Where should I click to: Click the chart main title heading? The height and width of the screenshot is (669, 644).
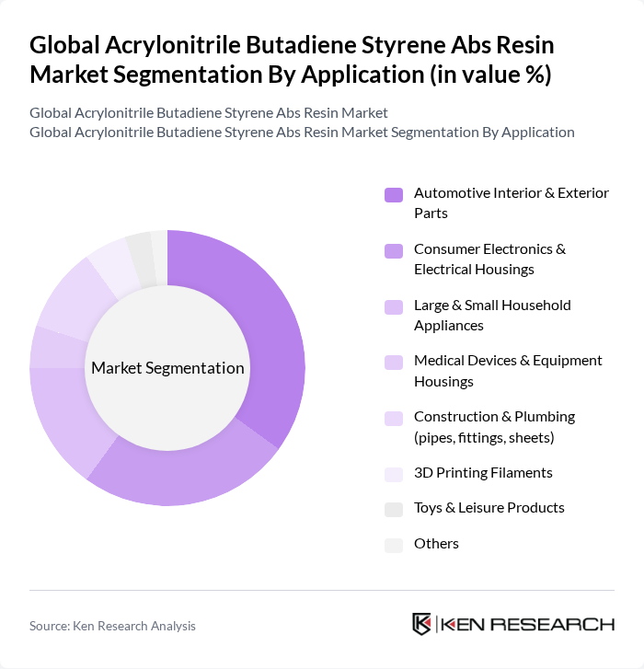click(x=292, y=59)
